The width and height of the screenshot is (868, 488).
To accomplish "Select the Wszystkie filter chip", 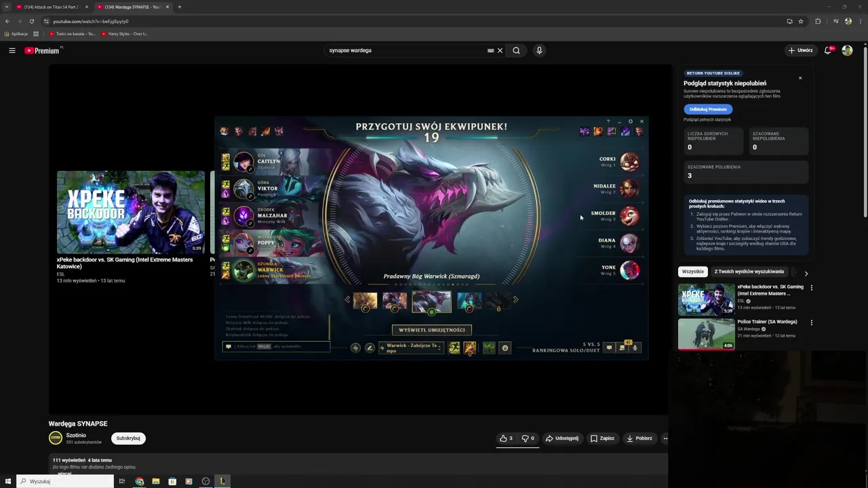I will pos(692,272).
